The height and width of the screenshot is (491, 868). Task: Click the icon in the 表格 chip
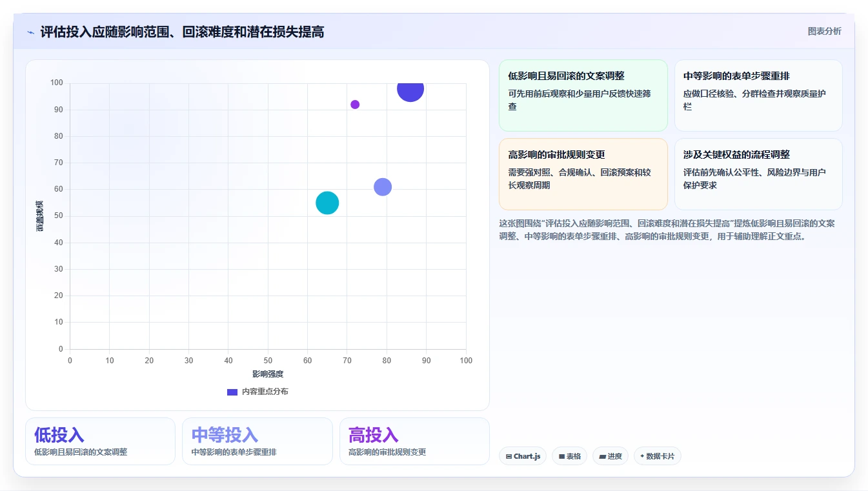562,457
